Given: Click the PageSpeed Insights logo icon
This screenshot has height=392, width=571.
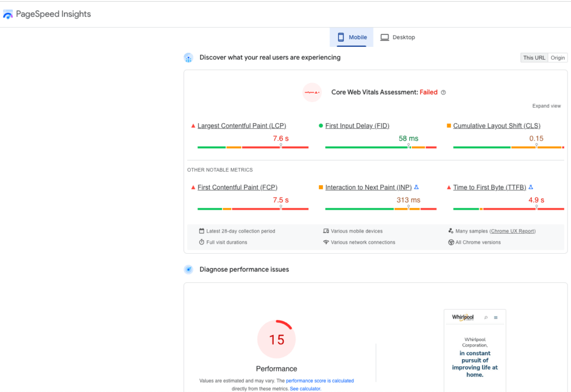Looking at the screenshot, I should (8, 13).
